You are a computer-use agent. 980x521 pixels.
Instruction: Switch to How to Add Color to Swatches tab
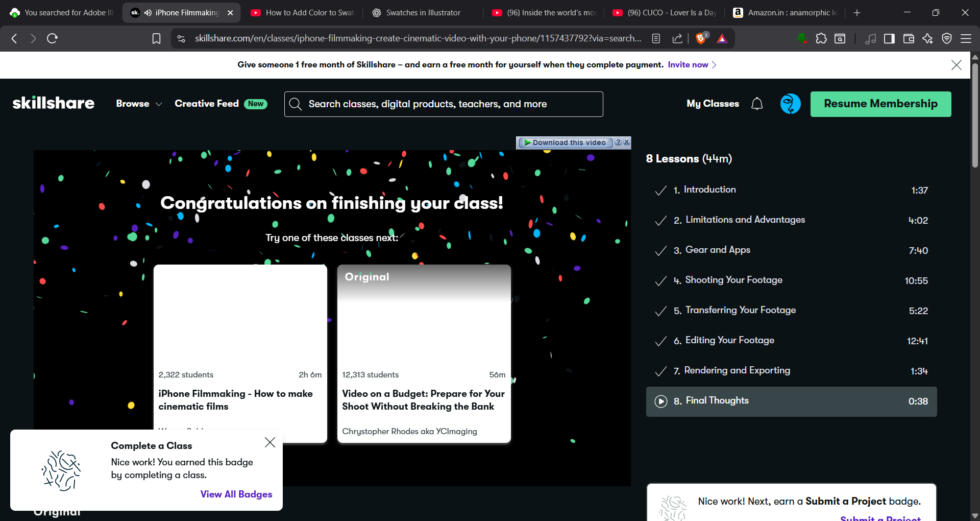pyautogui.click(x=303, y=13)
